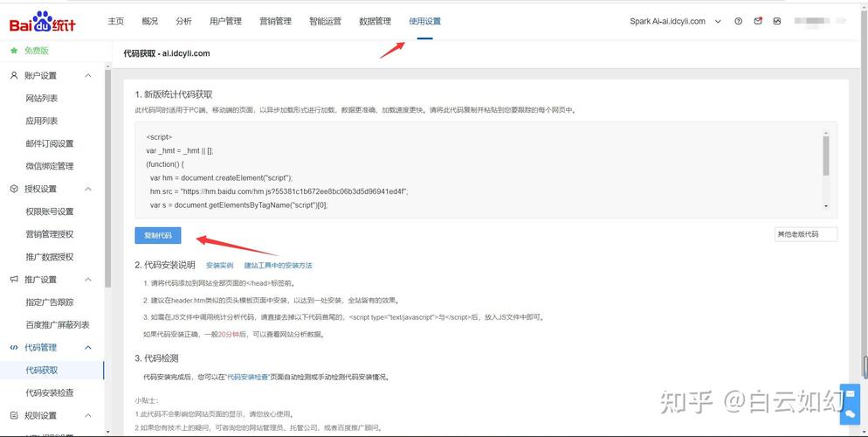This screenshot has width=868, height=437.
Task: Open 微信绑定管理 in the sidebar
Action: click(49, 166)
